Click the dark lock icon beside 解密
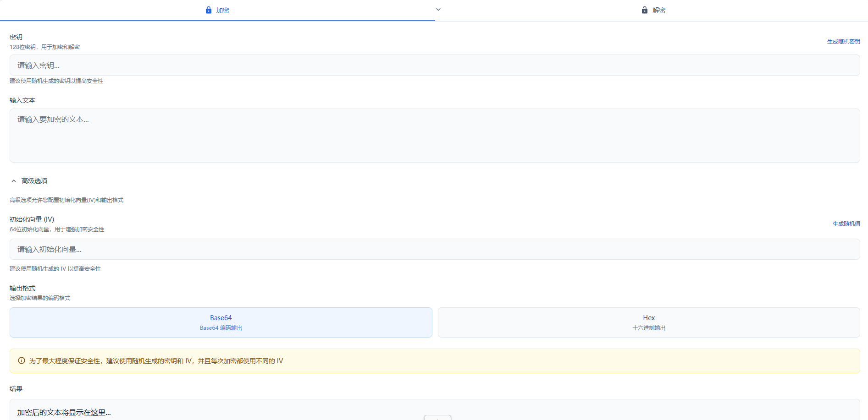Screen dimensions: 868x420 (644, 10)
